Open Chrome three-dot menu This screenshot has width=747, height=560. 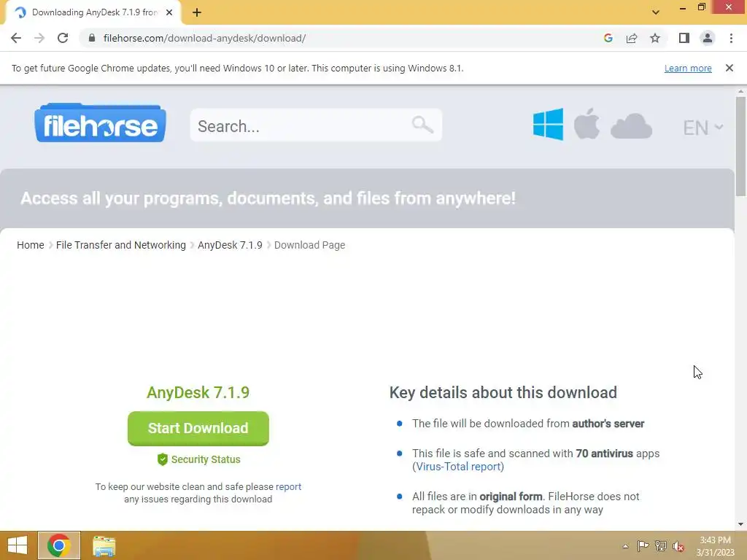(x=731, y=38)
